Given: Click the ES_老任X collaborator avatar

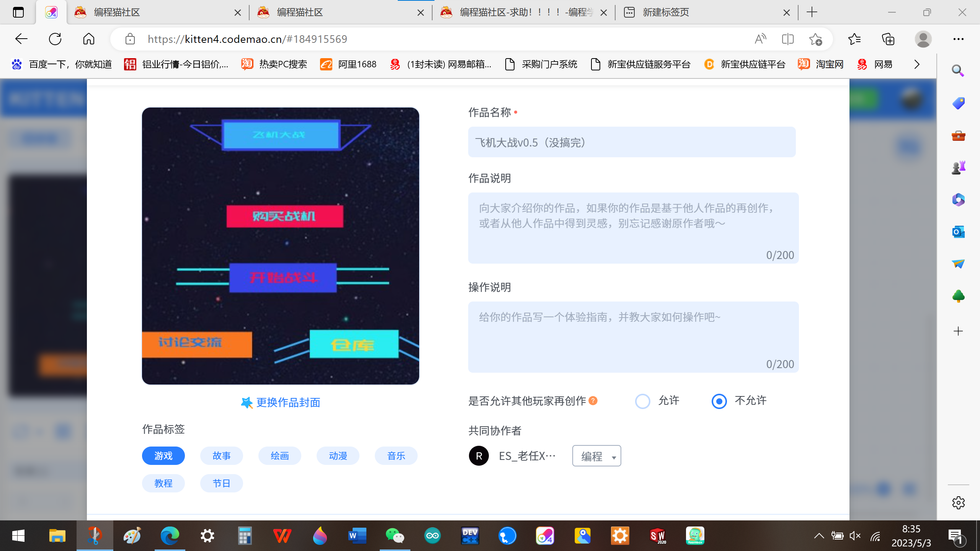Looking at the screenshot, I should tap(479, 456).
